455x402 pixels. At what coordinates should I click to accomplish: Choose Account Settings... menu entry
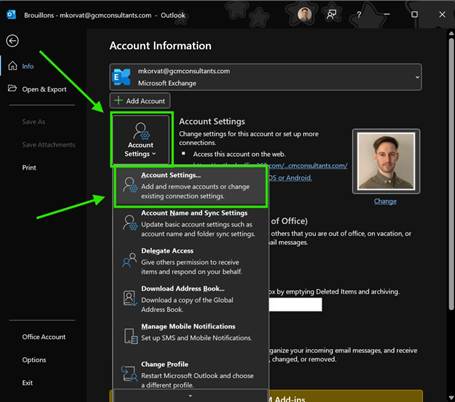click(x=190, y=186)
